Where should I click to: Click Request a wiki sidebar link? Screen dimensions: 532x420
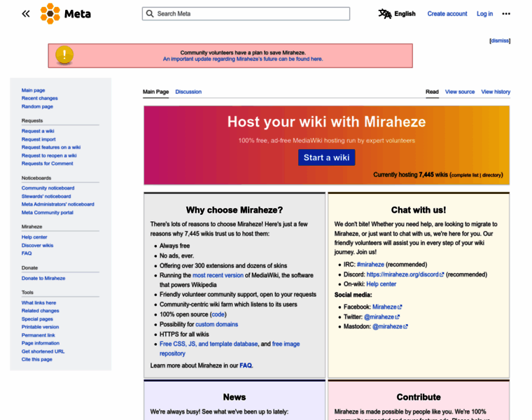point(38,131)
